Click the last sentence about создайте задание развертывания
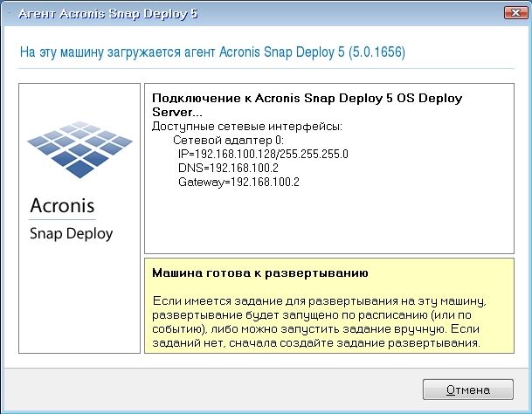This screenshot has height=414, width=532. tap(316, 336)
